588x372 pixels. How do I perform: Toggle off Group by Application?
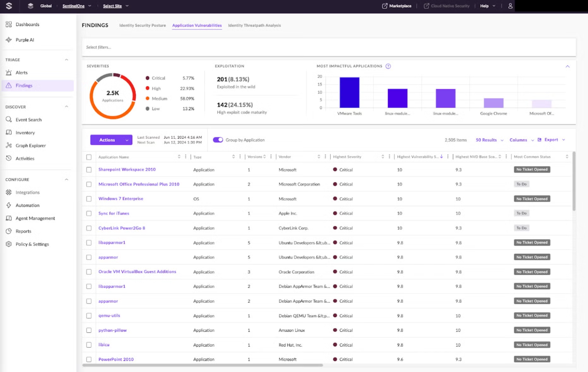click(x=218, y=140)
